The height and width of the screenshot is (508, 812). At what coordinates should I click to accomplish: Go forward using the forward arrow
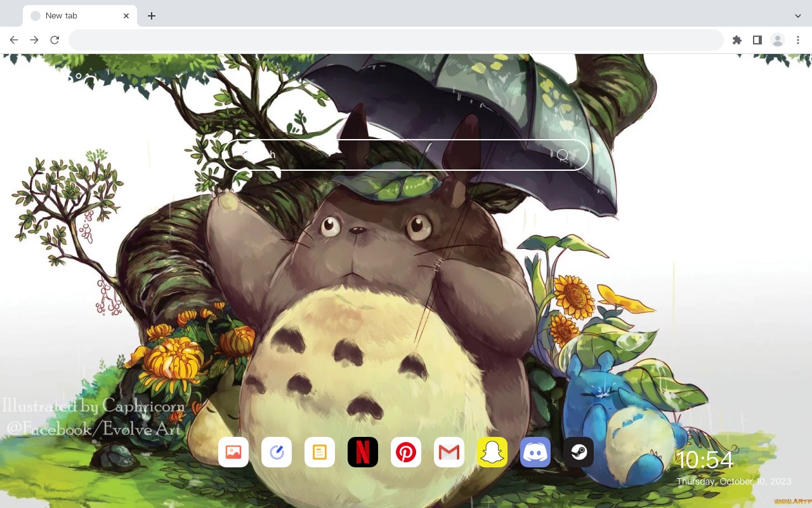click(34, 40)
